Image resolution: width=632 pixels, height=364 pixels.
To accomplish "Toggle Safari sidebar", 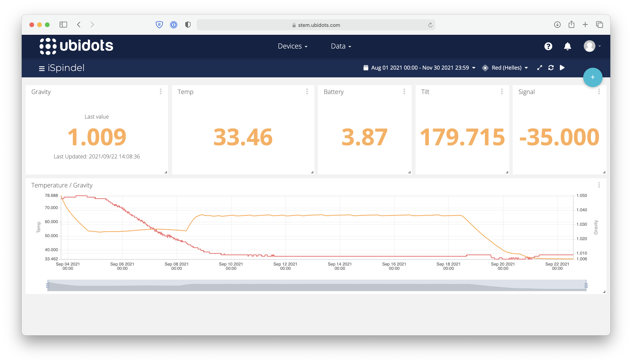I will (x=63, y=25).
